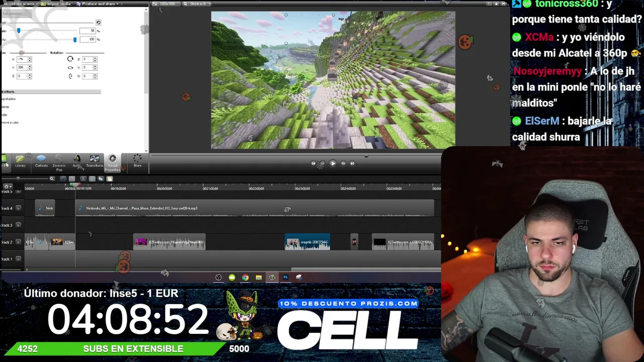Toggle the lock on Track 3
Screen dimensions: 644x362
coord(19,225)
